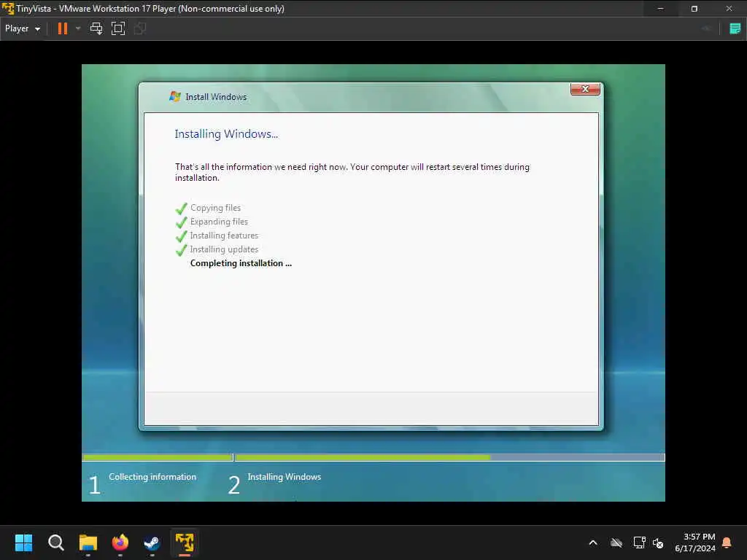Image resolution: width=747 pixels, height=560 pixels.
Task: Click the VMware title bar icon
Action: (x=8, y=9)
